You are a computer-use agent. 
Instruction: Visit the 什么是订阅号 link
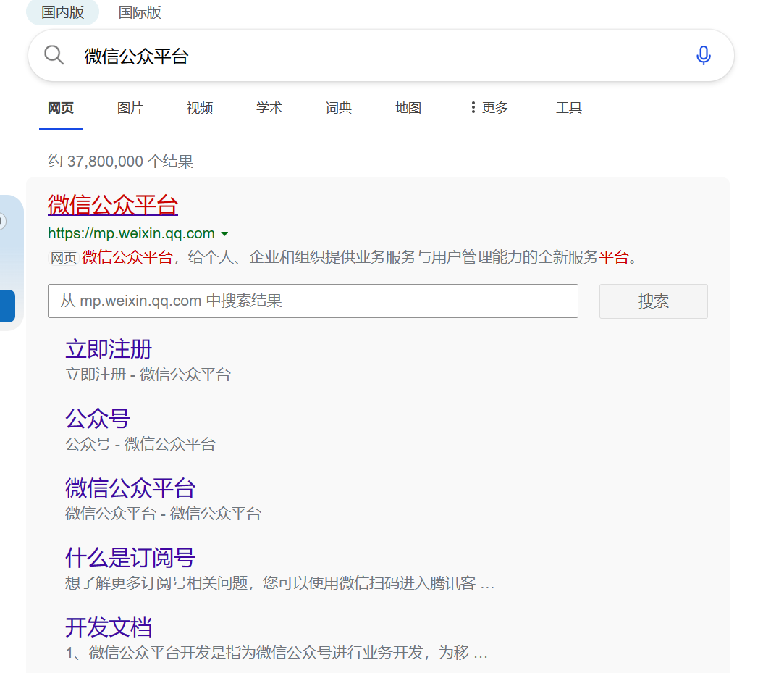click(130, 558)
